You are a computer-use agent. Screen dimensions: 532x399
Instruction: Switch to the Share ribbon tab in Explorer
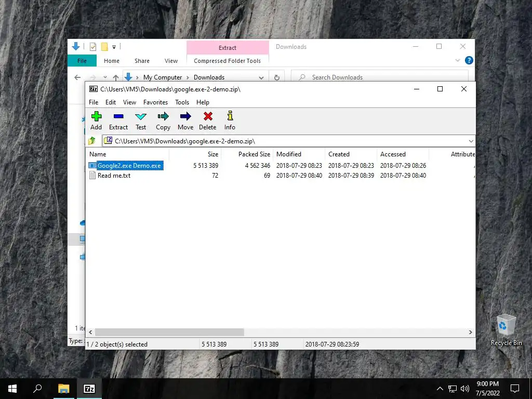pos(142,61)
